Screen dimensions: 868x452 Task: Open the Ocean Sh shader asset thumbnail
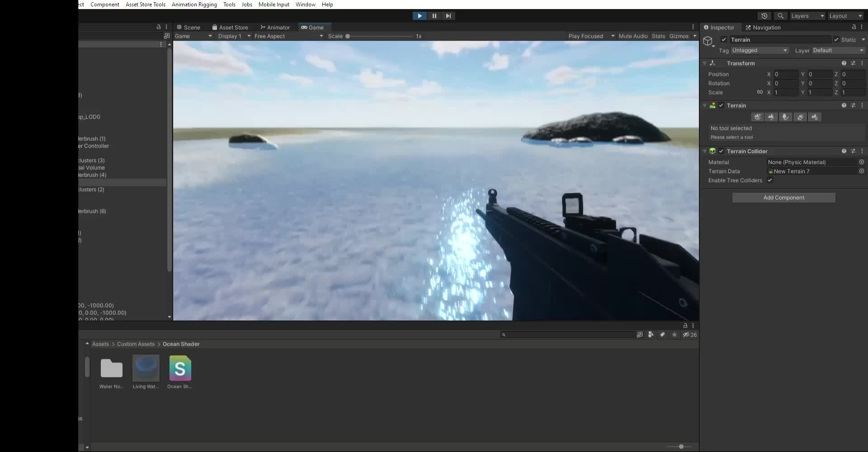[179, 368]
